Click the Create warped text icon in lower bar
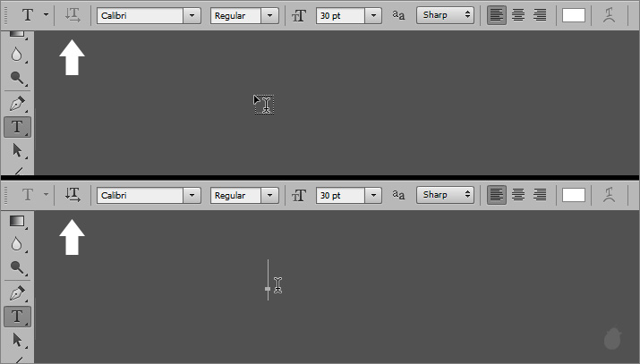Image resolution: width=640 pixels, height=364 pixels. (x=609, y=195)
